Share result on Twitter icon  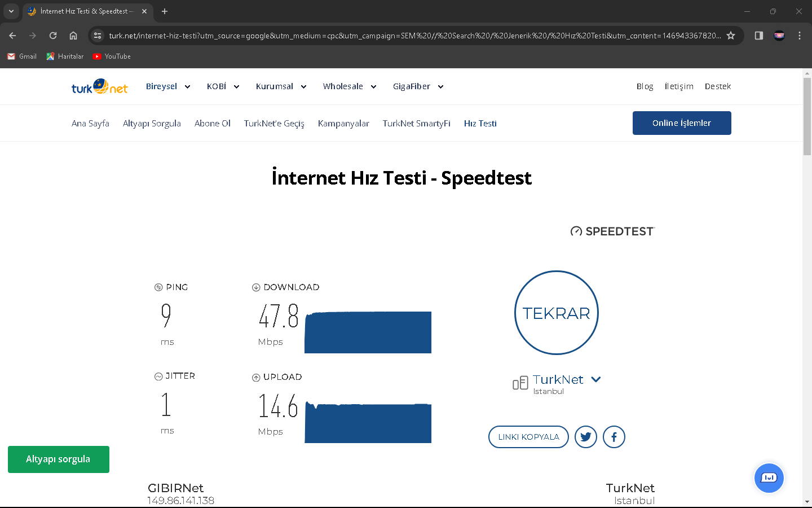pos(586,437)
